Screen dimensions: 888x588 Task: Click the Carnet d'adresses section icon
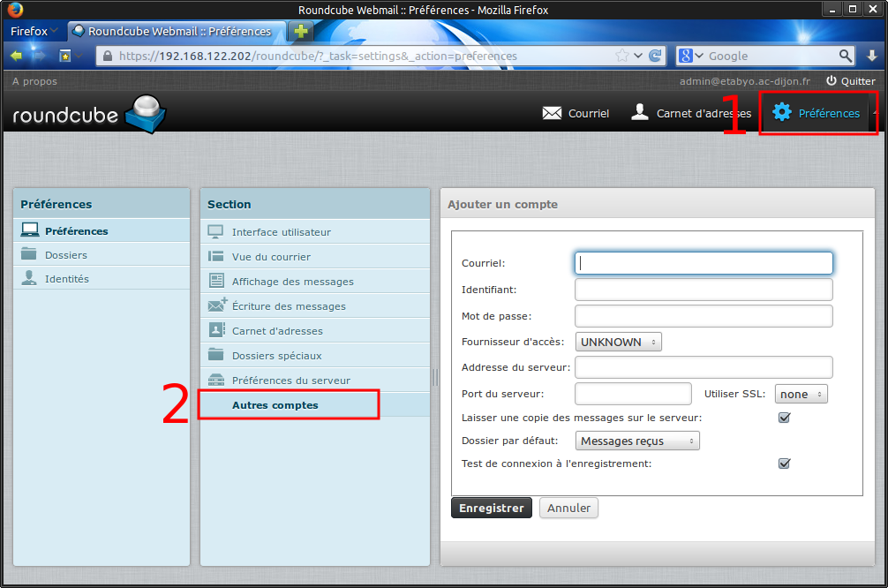tap(217, 329)
